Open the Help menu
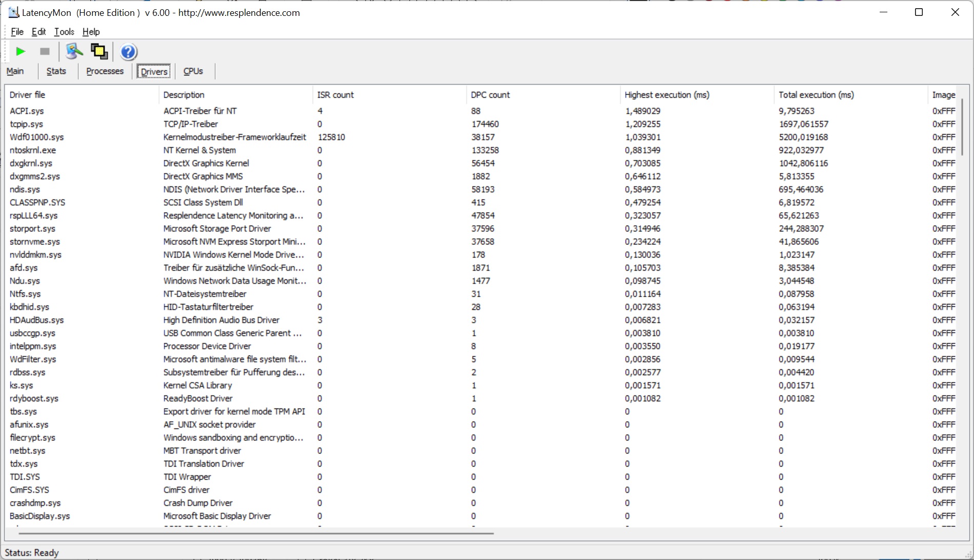Image resolution: width=974 pixels, height=560 pixels. pyautogui.click(x=91, y=32)
